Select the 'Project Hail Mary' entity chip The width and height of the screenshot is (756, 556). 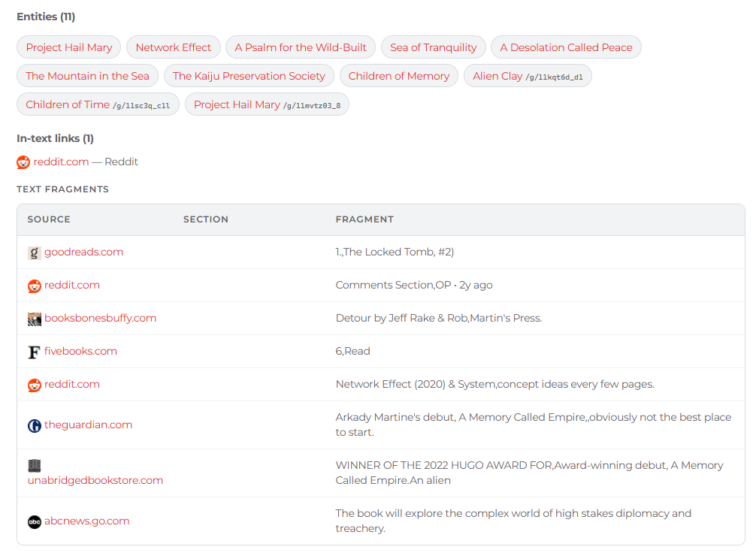(x=68, y=47)
